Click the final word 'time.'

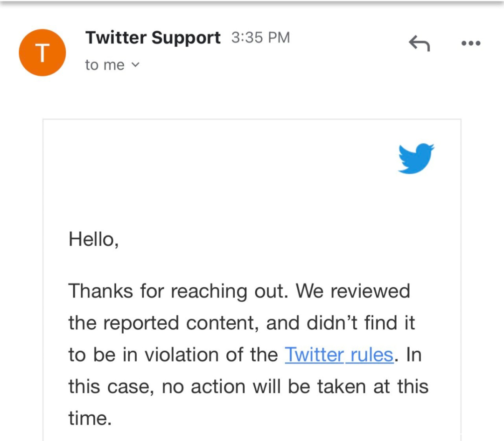pyautogui.click(x=90, y=418)
